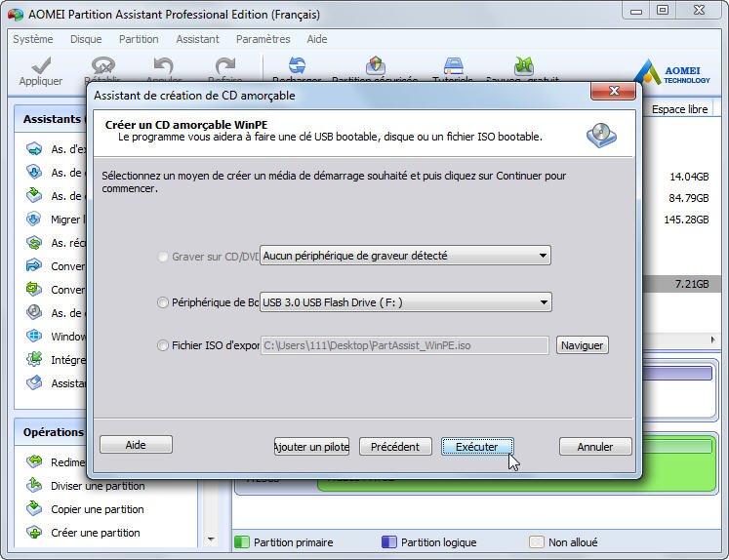The width and height of the screenshot is (729, 560).
Task: Click the Espace libre column header
Action: pyautogui.click(x=680, y=109)
